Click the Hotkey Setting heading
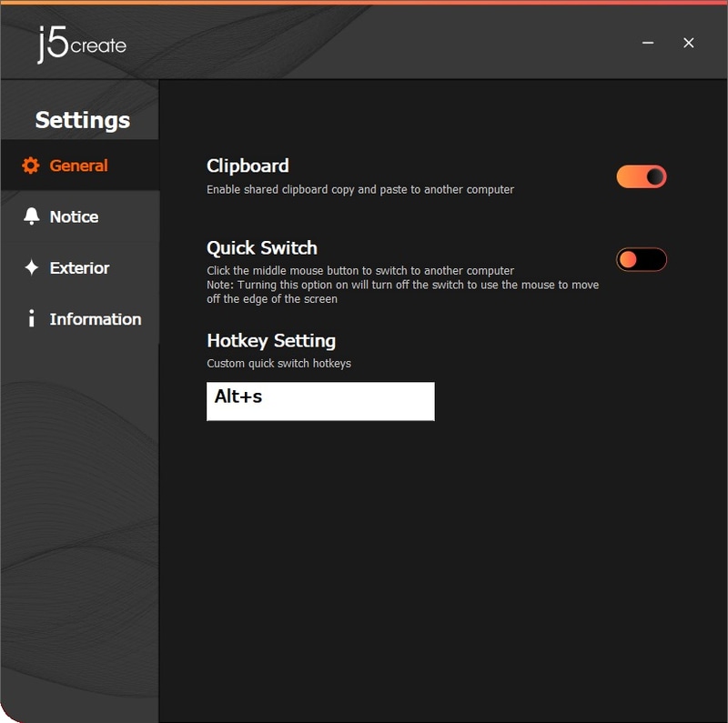This screenshot has height=723, width=728. [270, 340]
